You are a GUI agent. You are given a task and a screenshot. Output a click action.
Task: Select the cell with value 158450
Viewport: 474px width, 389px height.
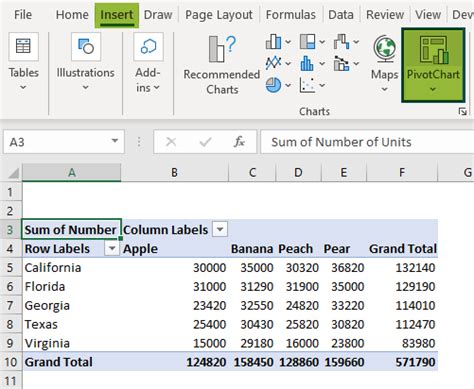pyautogui.click(x=252, y=362)
